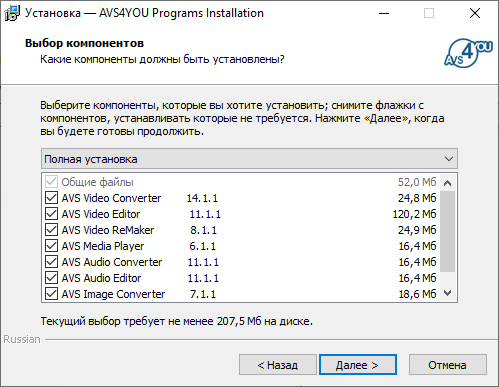Click the installer icon in the title bar
The height and width of the screenshot is (387, 499).
12,13
